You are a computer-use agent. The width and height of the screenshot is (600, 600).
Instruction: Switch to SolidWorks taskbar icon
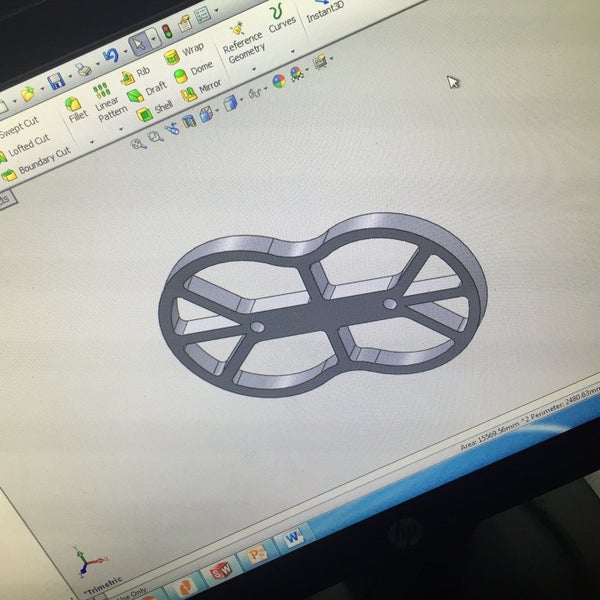point(221,570)
